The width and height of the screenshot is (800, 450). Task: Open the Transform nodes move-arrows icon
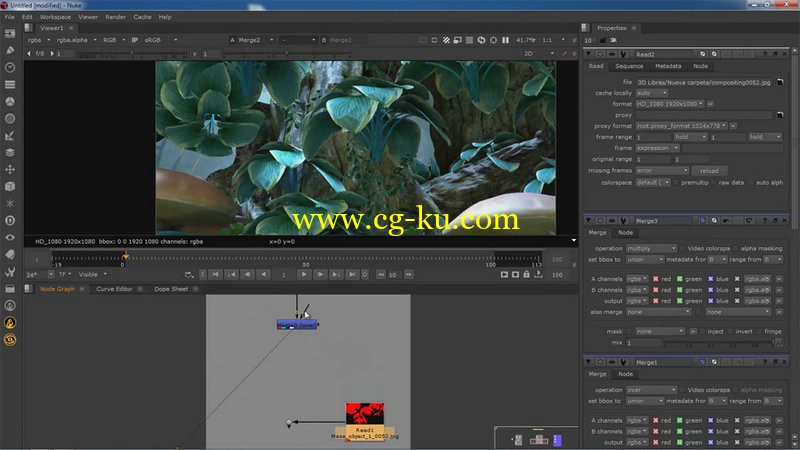(x=10, y=169)
